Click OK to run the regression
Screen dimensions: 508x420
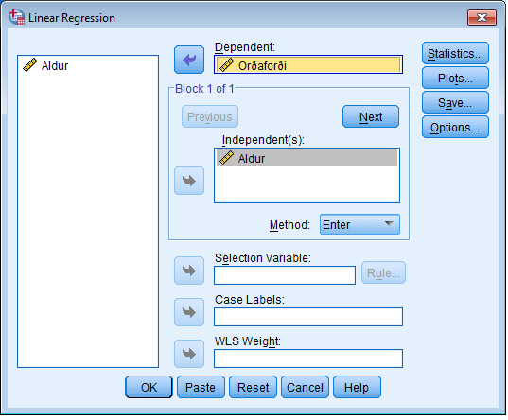click(x=149, y=387)
